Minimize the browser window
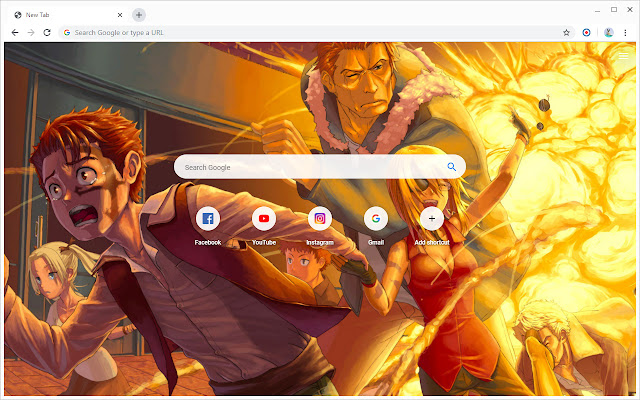Image resolution: width=640 pixels, height=400 pixels. [598, 10]
